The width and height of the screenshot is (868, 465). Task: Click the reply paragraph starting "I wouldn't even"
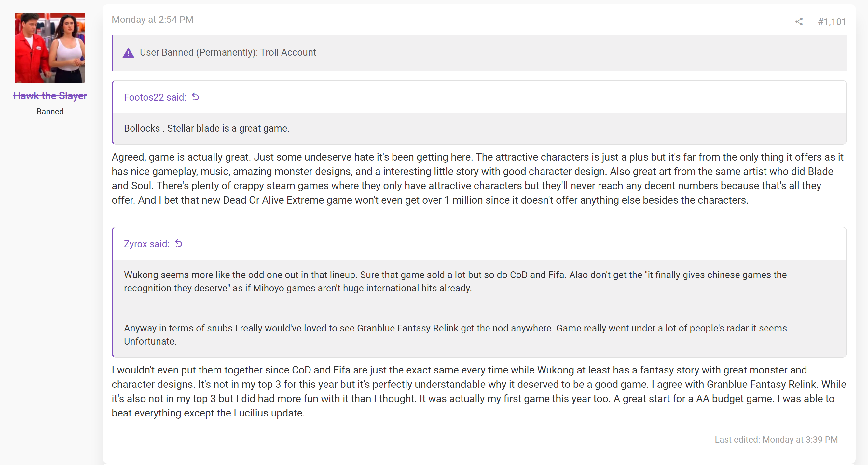(x=479, y=391)
